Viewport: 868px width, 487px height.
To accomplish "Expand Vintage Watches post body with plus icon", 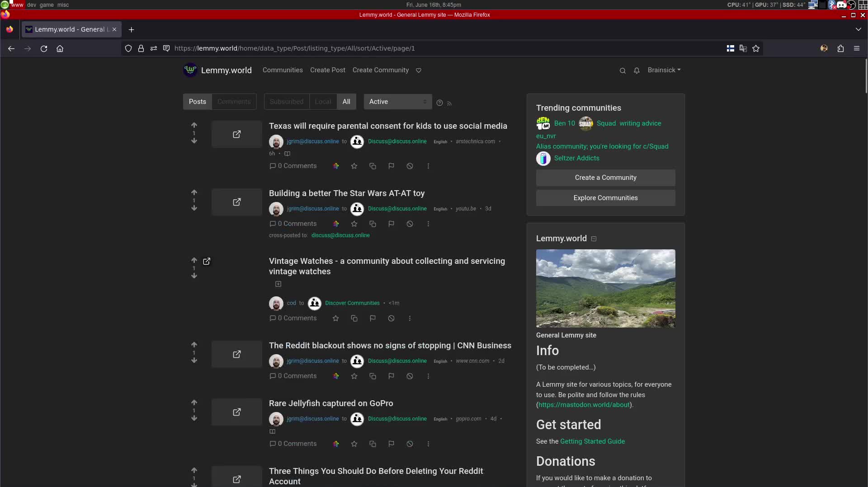I will (x=278, y=284).
